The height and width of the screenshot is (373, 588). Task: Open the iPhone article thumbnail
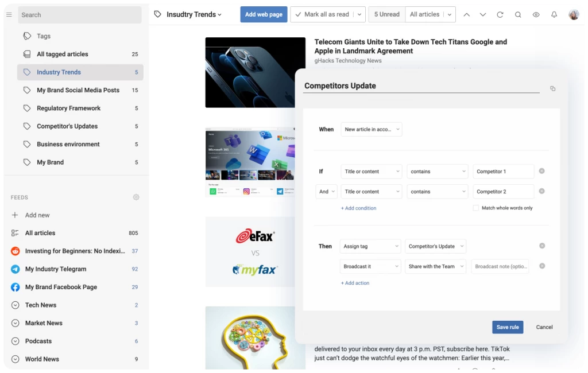tap(255, 72)
